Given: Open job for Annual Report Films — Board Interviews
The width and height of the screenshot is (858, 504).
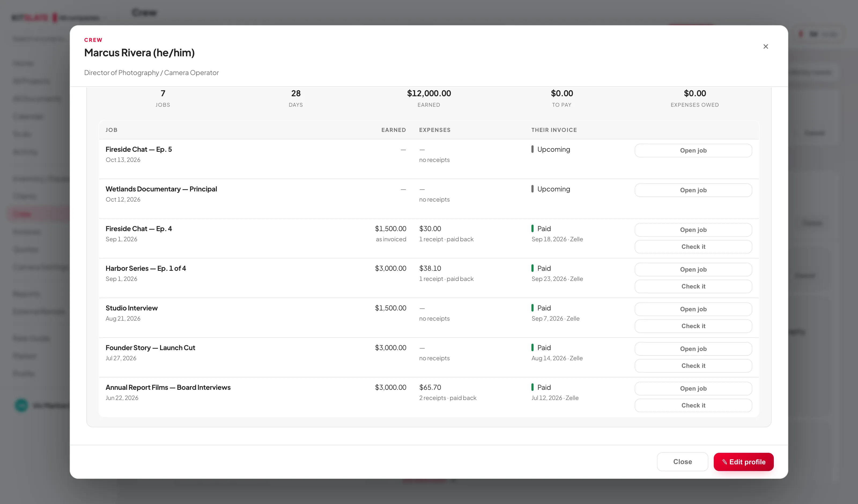Looking at the screenshot, I should pyautogui.click(x=693, y=388).
